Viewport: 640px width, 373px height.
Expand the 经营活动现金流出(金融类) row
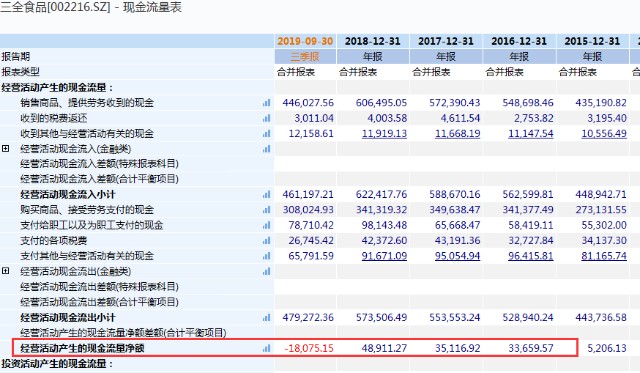tap(5, 271)
